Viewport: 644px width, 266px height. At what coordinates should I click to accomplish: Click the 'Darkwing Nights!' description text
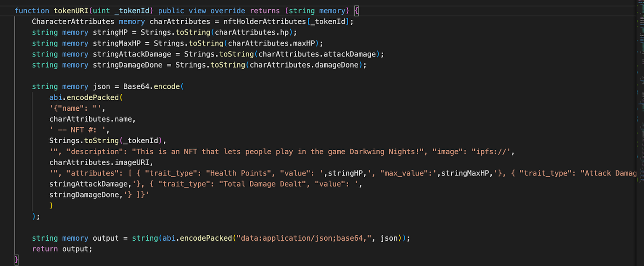(384, 152)
